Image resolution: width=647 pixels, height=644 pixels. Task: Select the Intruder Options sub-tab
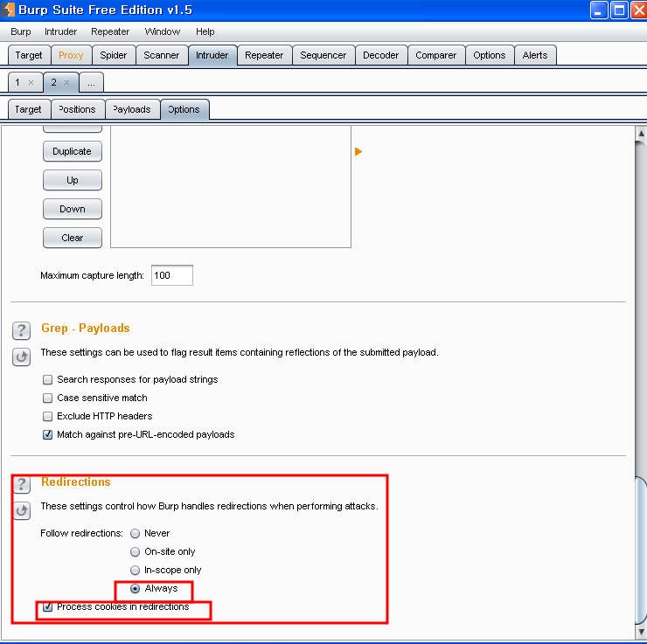point(184,109)
